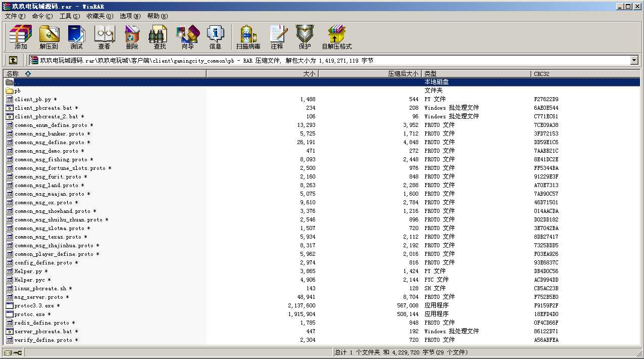Viewport: 644px width, 359px height.
Task: Select file common_player_define.proto
Action: point(57,254)
